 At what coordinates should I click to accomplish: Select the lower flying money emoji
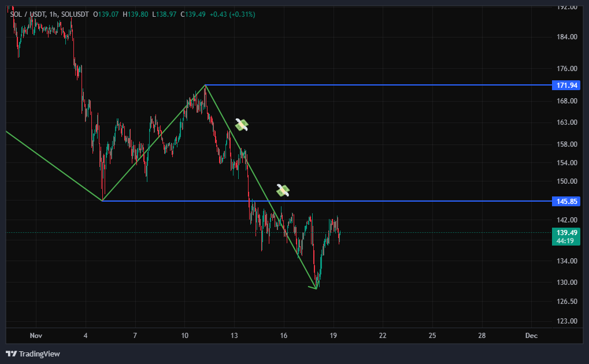pyautogui.click(x=283, y=190)
